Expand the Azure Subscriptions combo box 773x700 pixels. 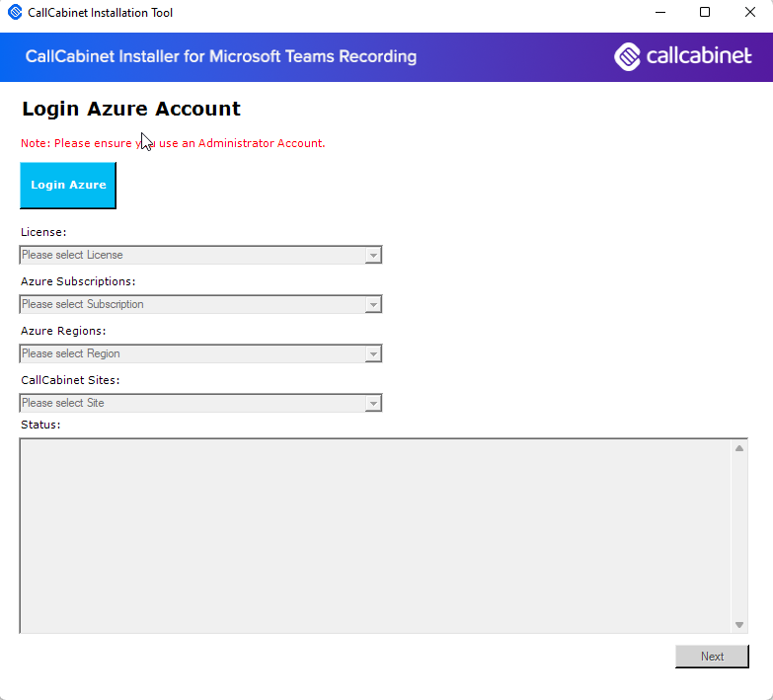pos(200,304)
